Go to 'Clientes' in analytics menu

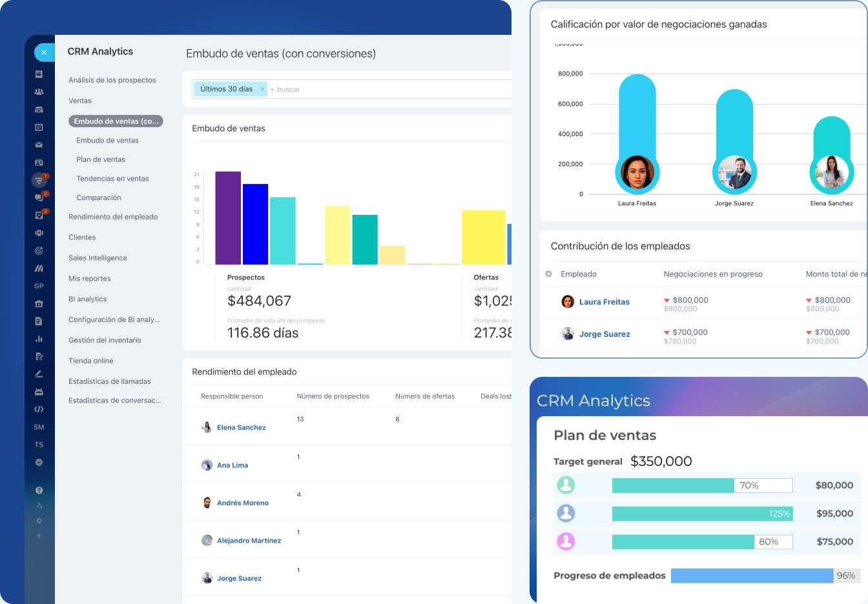coord(82,237)
